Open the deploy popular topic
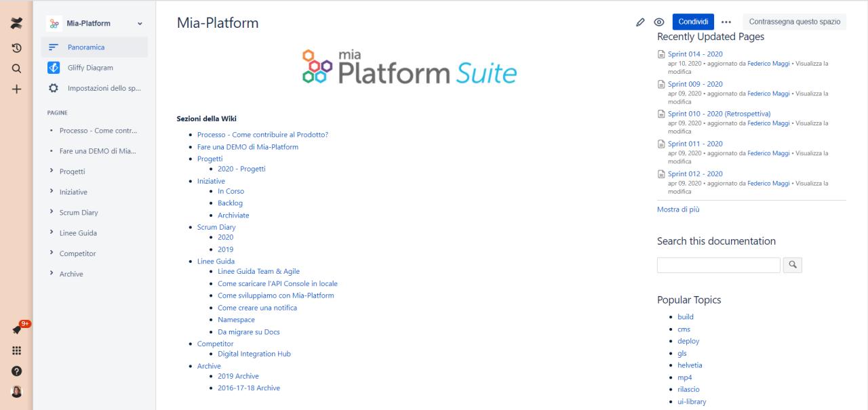The image size is (868, 410). point(688,342)
